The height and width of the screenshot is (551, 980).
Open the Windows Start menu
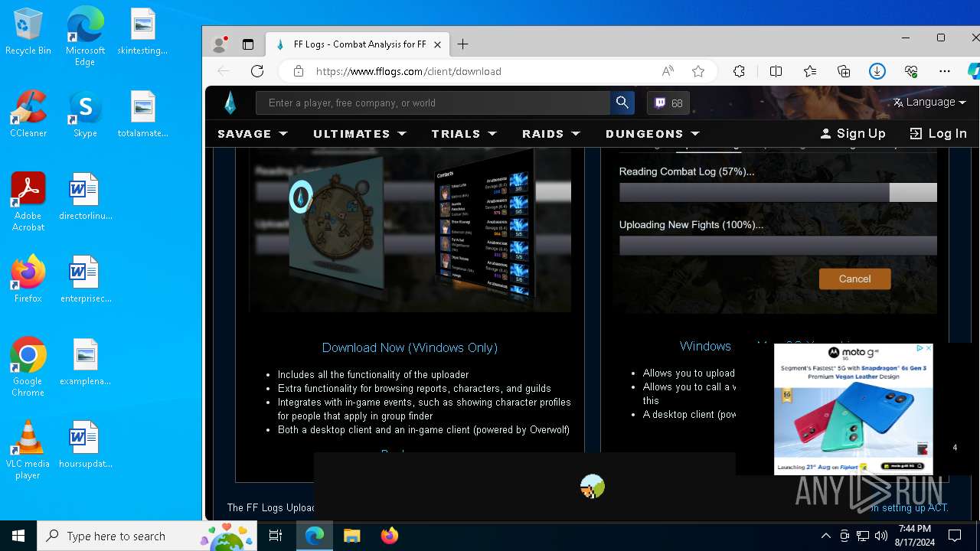coord(18,536)
